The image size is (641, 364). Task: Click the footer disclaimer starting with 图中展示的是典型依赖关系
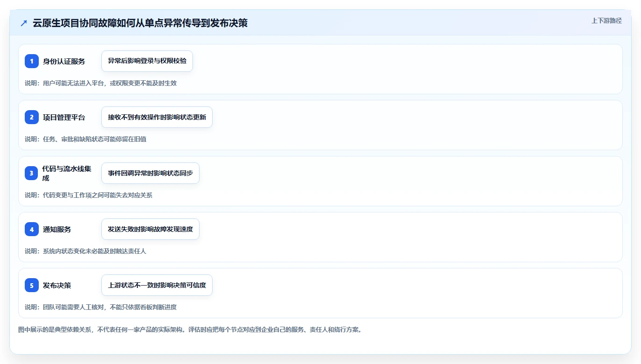(190, 329)
